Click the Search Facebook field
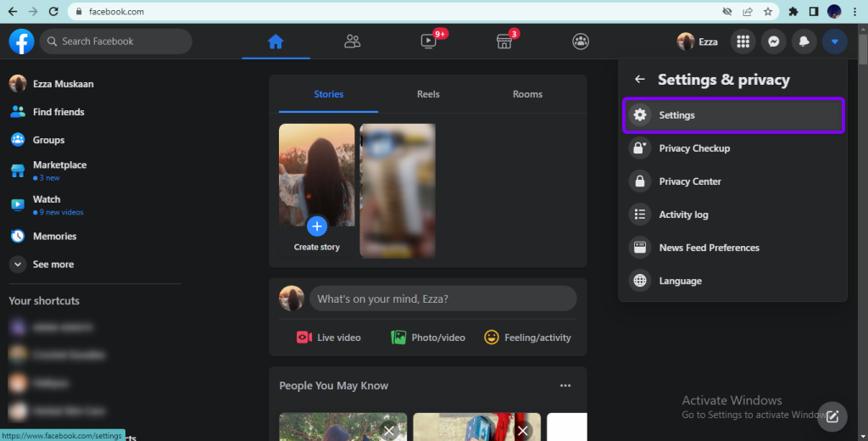The image size is (868, 441). click(116, 41)
